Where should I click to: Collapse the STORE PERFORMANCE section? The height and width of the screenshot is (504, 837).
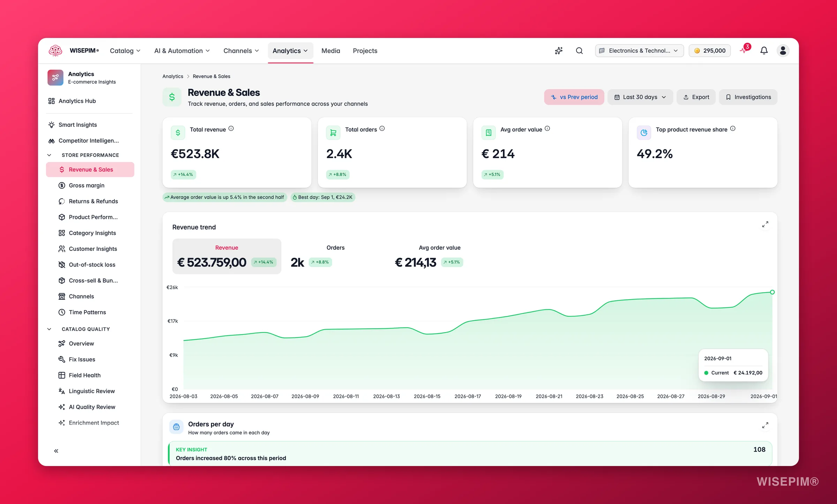click(49, 155)
